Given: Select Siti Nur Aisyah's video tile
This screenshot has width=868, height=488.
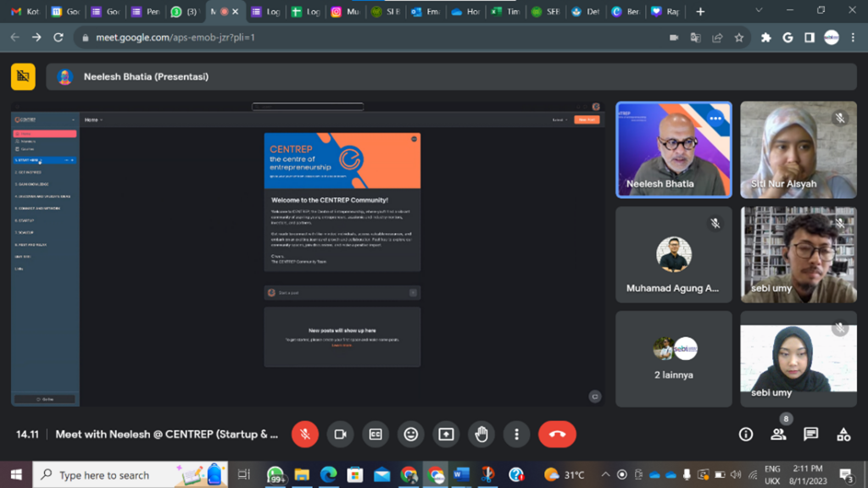Looking at the screenshot, I should (x=798, y=149).
